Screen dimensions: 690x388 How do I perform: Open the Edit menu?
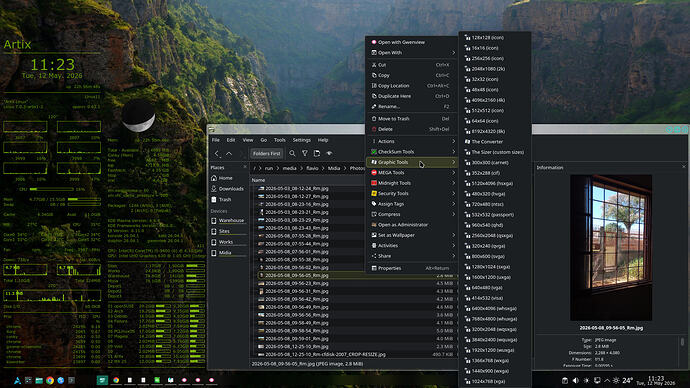[x=231, y=140]
